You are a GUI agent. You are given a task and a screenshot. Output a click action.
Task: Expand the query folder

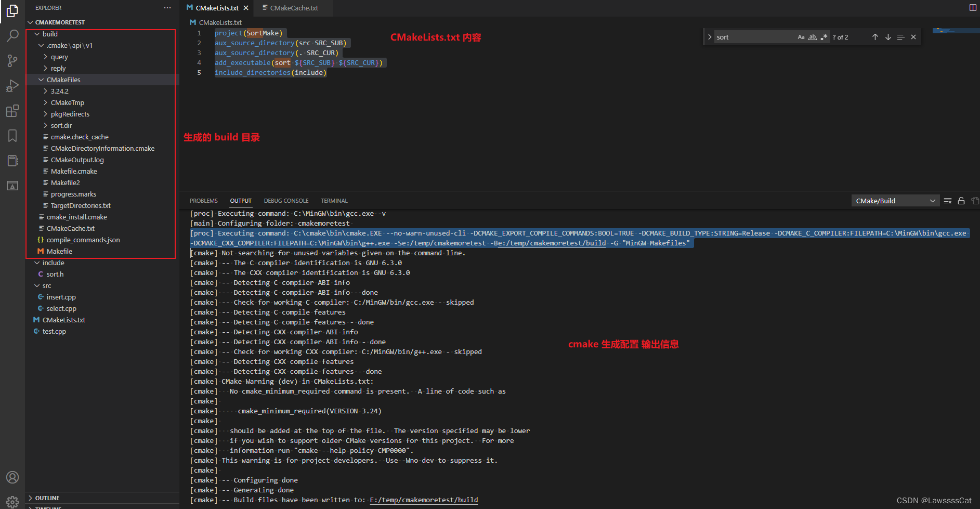(102, 57)
